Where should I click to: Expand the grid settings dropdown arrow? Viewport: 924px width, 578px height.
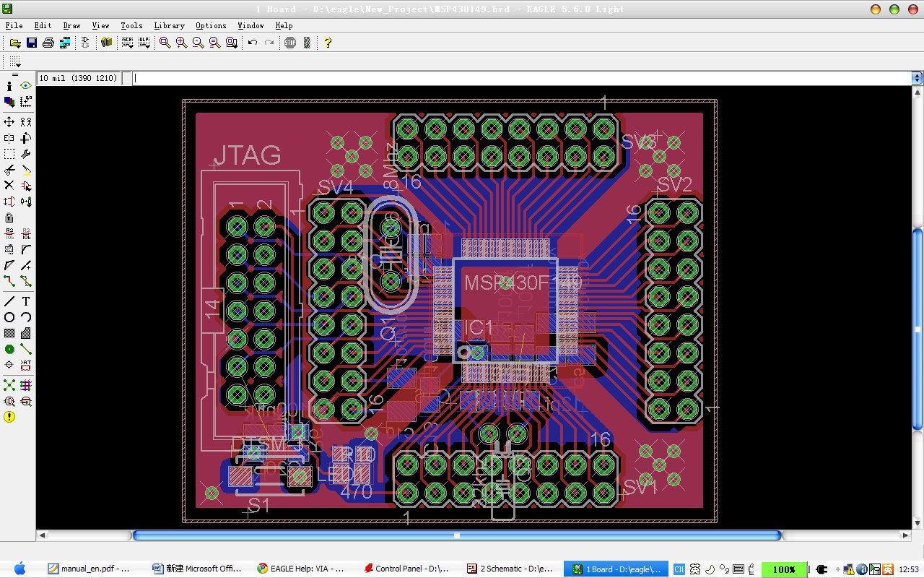coord(18,66)
